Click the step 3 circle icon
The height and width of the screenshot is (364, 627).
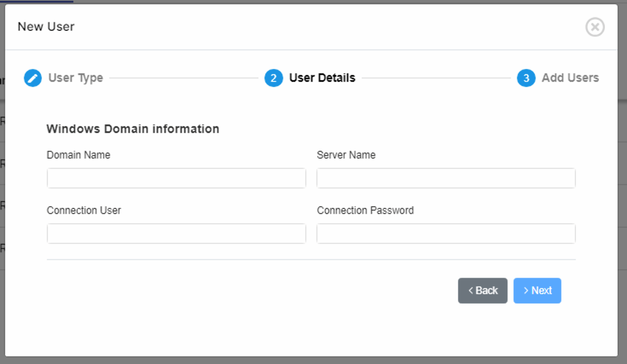[x=526, y=78]
